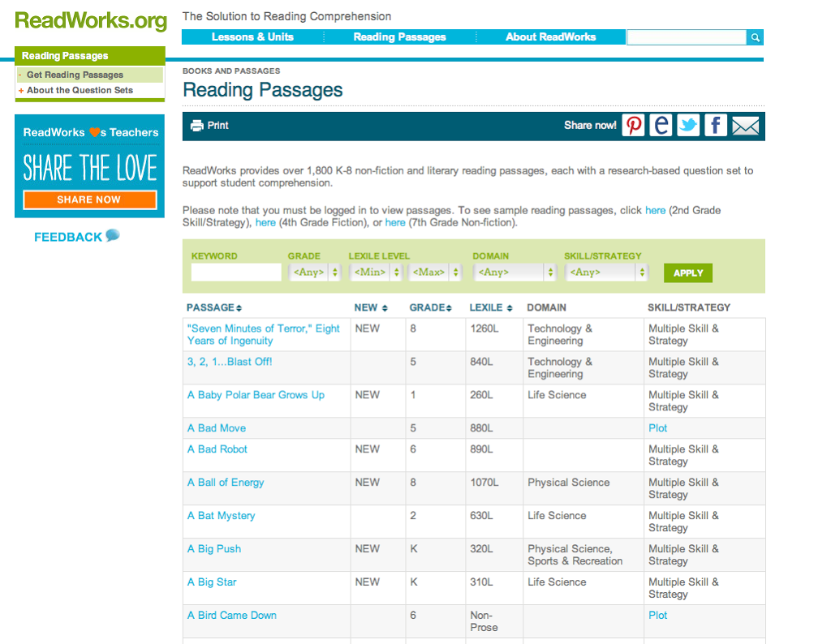Open "Seven Minutes of Terror" passage
Screen dimensions: 831x644
pyautogui.click(x=264, y=335)
